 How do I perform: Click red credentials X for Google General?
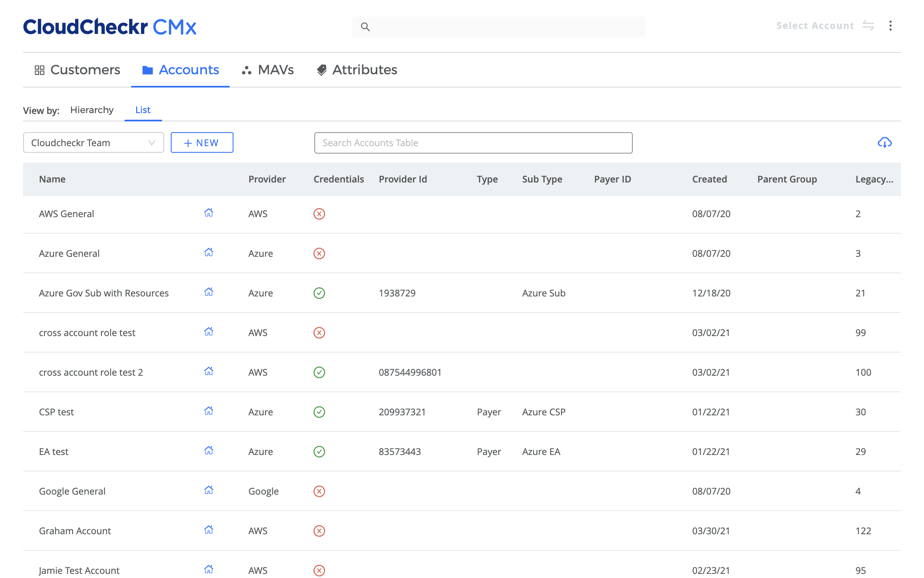pos(319,491)
